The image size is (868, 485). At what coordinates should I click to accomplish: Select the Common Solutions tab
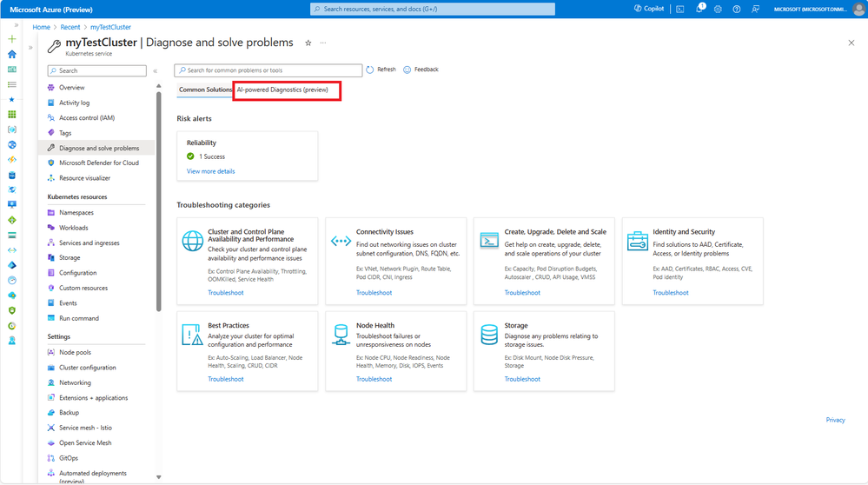(x=205, y=90)
